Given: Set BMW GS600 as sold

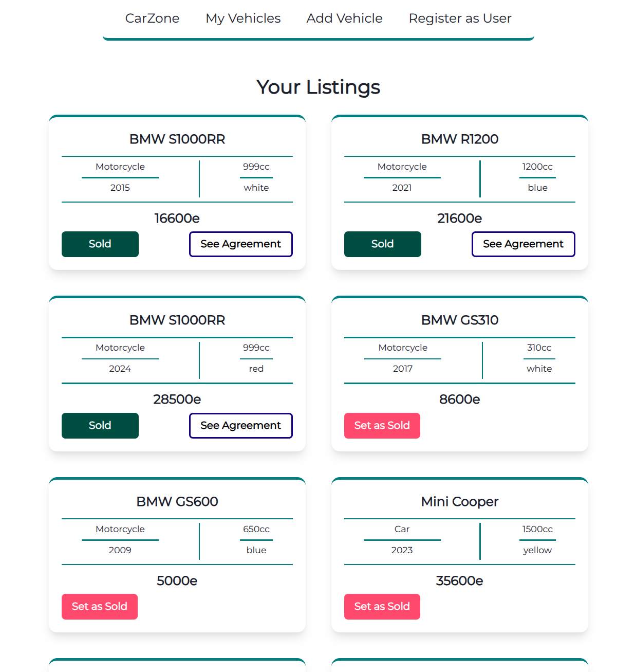Looking at the screenshot, I should [x=99, y=607].
